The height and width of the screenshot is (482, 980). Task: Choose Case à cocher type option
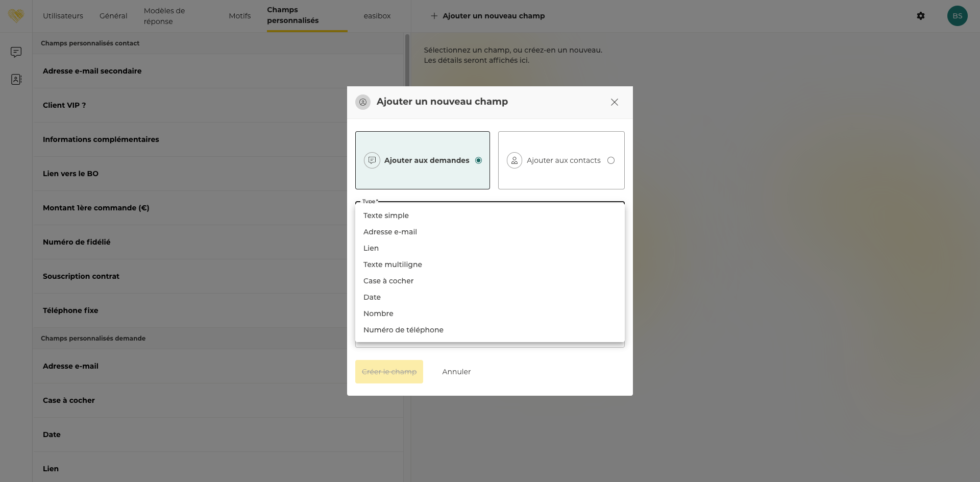pyautogui.click(x=388, y=281)
